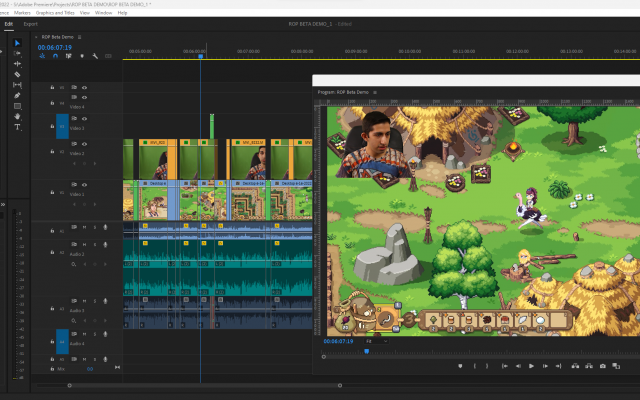Toggle V5 track output eye

point(84,87)
